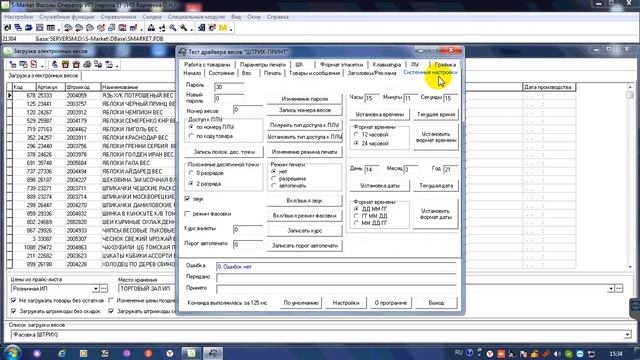Open the 'Служебные функции' menu
The height and width of the screenshot is (360, 640).
pyautogui.click(x=67, y=17)
